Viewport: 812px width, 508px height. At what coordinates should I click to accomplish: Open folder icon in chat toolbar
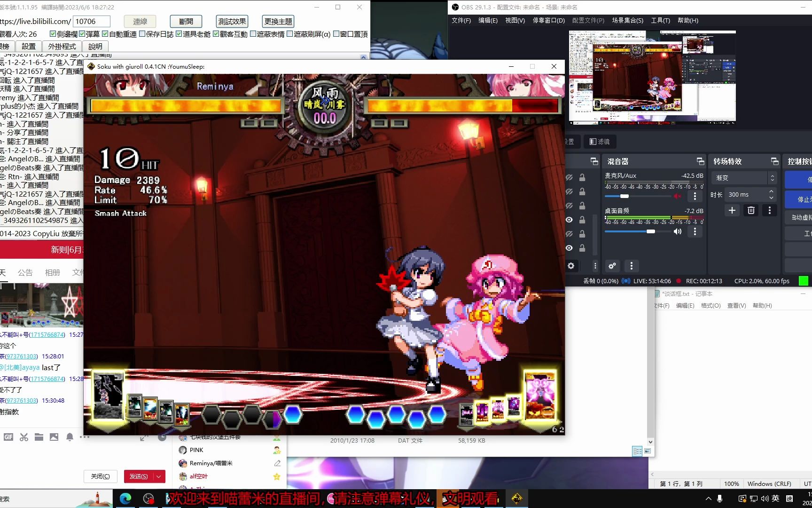[39, 437]
